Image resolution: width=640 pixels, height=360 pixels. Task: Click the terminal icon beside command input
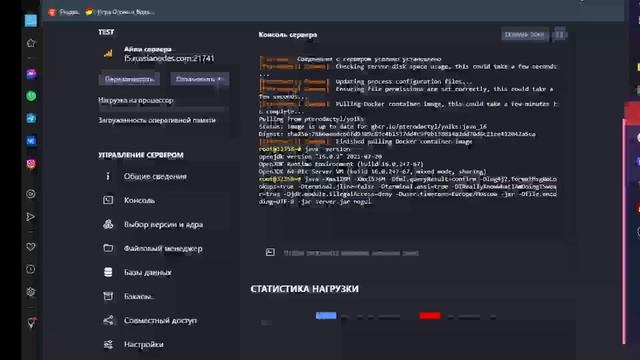(270, 253)
